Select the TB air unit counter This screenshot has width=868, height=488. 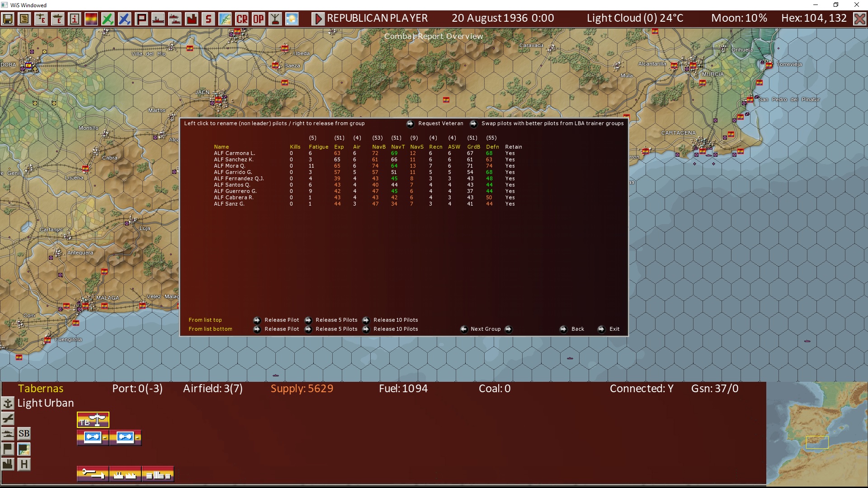[93, 420]
